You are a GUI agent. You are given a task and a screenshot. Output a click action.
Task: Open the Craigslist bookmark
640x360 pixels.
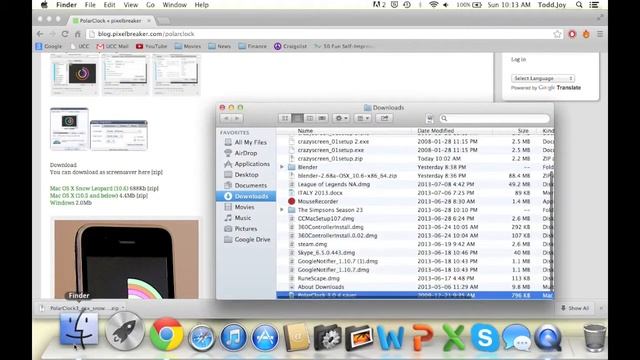pyautogui.click(x=290, y=46)
